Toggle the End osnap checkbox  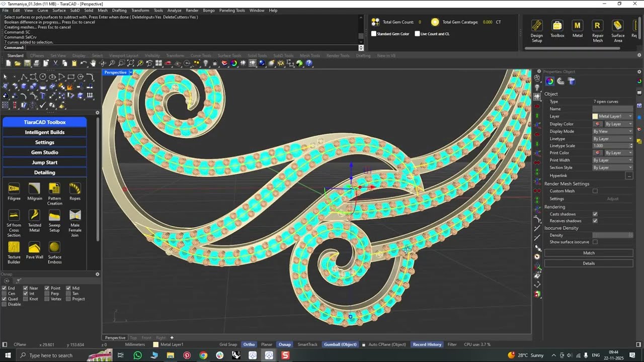4,288
